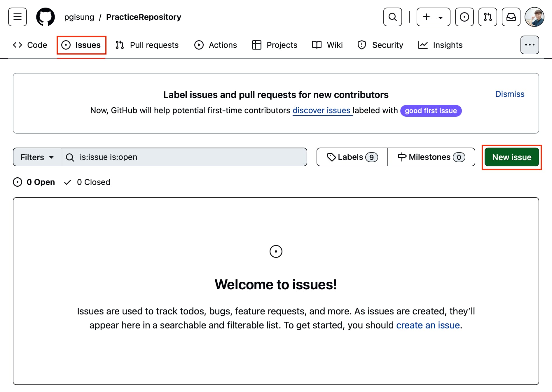Open the pull requests icon in header

(488, 17)
